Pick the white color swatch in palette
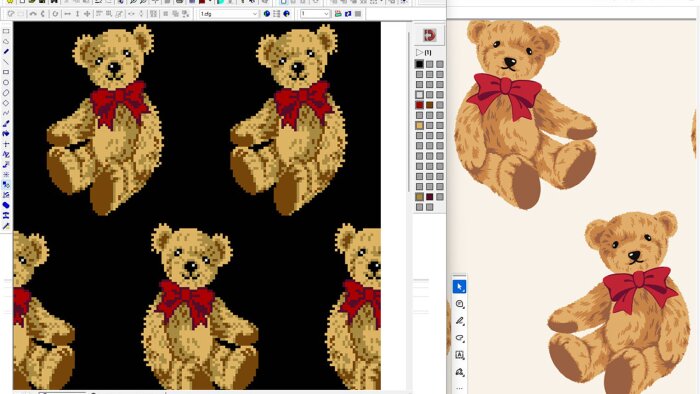This screenshot has height=394, width=700. (x=419, y=95)
